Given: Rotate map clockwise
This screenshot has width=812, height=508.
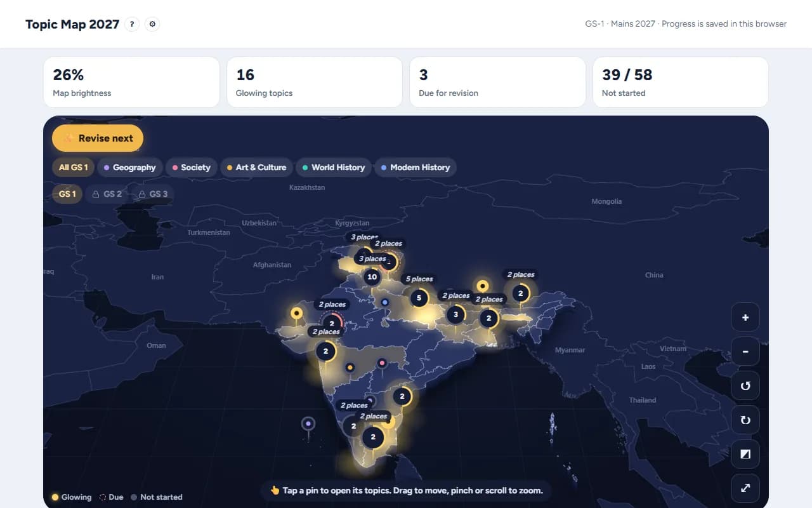Looking at the screenshot, I should 745,420.
